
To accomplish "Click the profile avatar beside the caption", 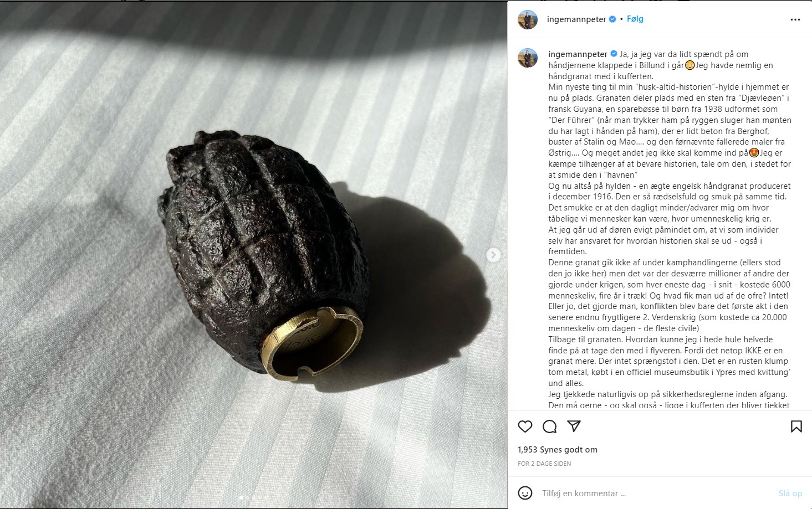I will pyautogui.click(x=528, y=58).
